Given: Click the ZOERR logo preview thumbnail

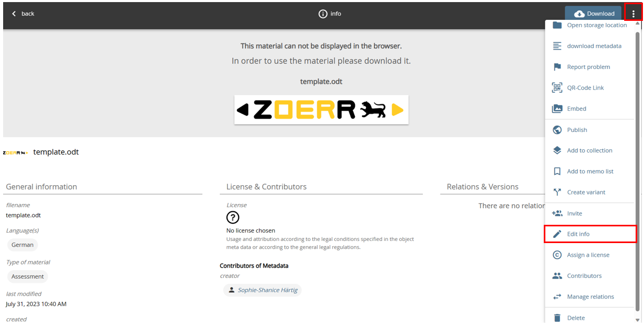Looking at the screenshot, I should pos(321,110).
